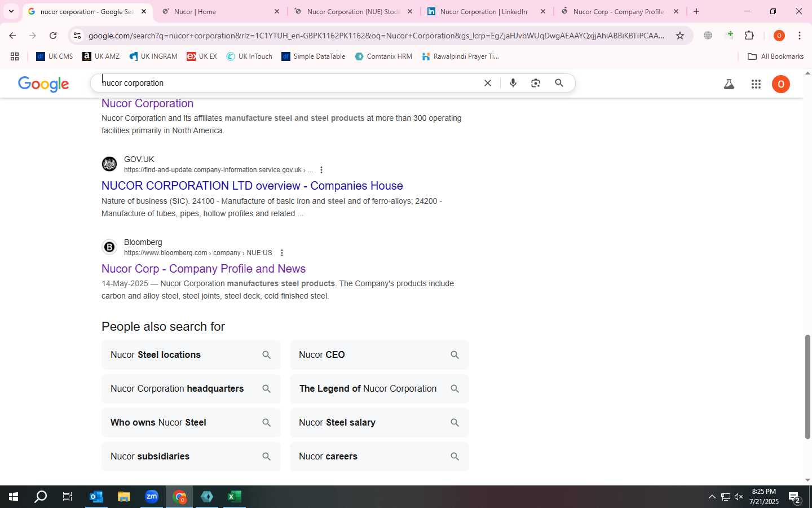Click the browser back arrow
This screenshot has width=812, height=508.
pyautogui.click(x=12, y=36)
